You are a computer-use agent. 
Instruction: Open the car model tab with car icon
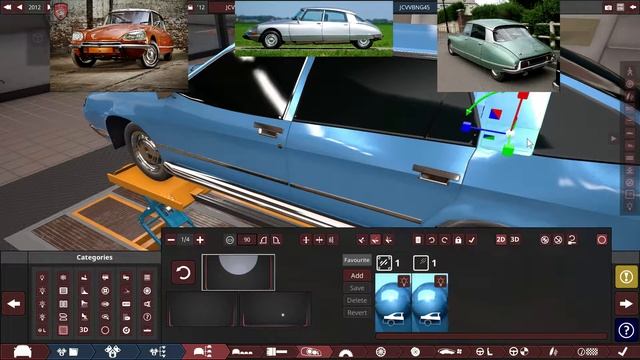23,351
